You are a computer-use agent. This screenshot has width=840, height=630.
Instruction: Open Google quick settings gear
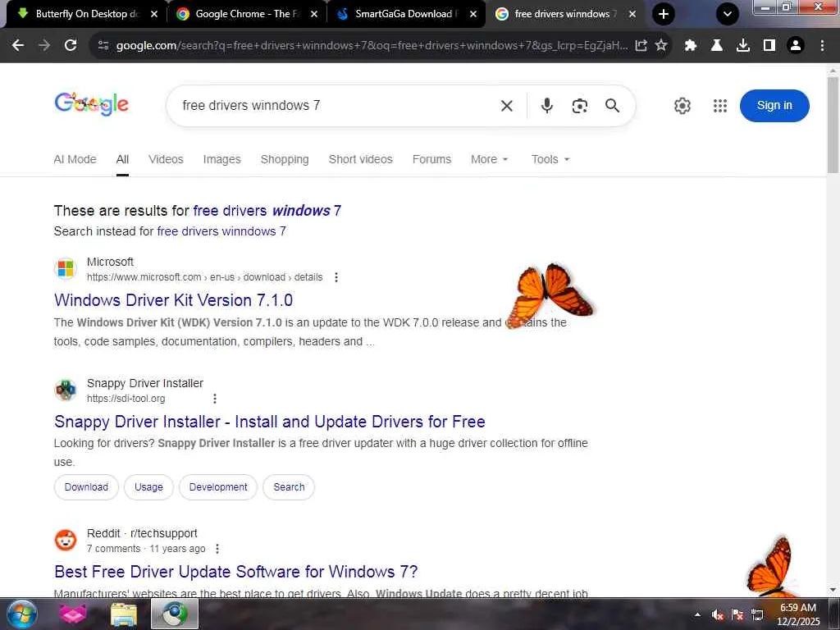pos(682,106)
